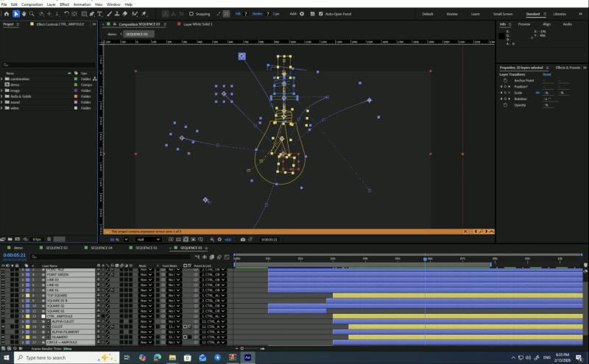Image resolution: width=589 pixels, height=364 pixels.
Task: Click the Fill color swatch
Action: 246,14
